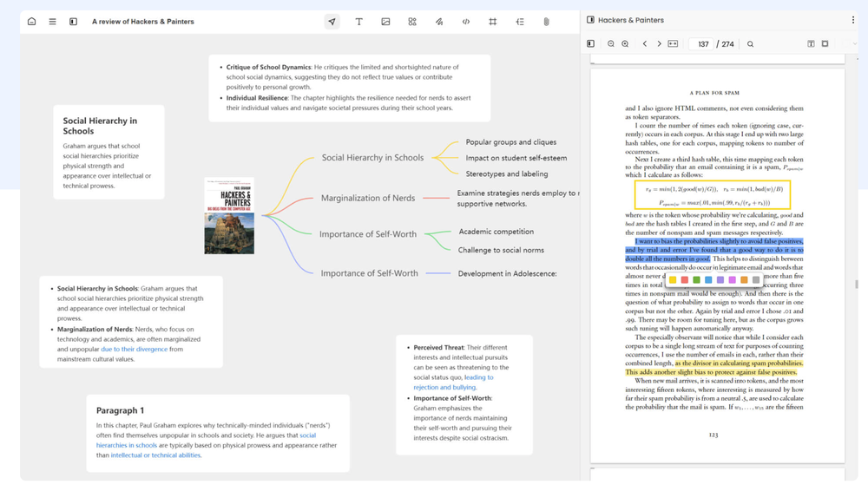Toggle the left sidebar panel icon
The height and width of the screenshot is (491, 868).
[x=73, y=22]
